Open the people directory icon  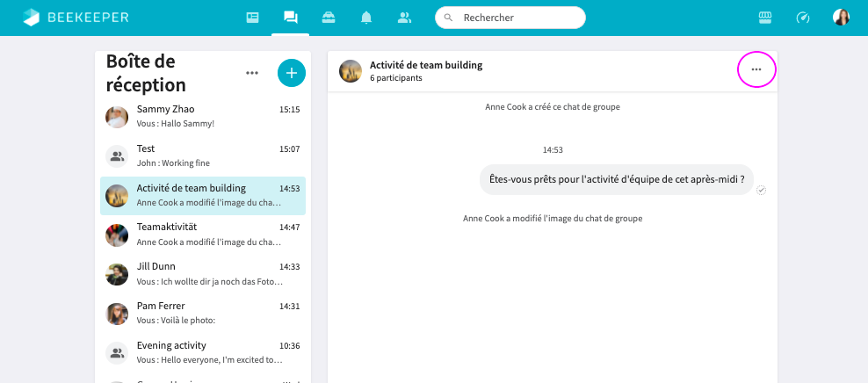coord(404,18)
